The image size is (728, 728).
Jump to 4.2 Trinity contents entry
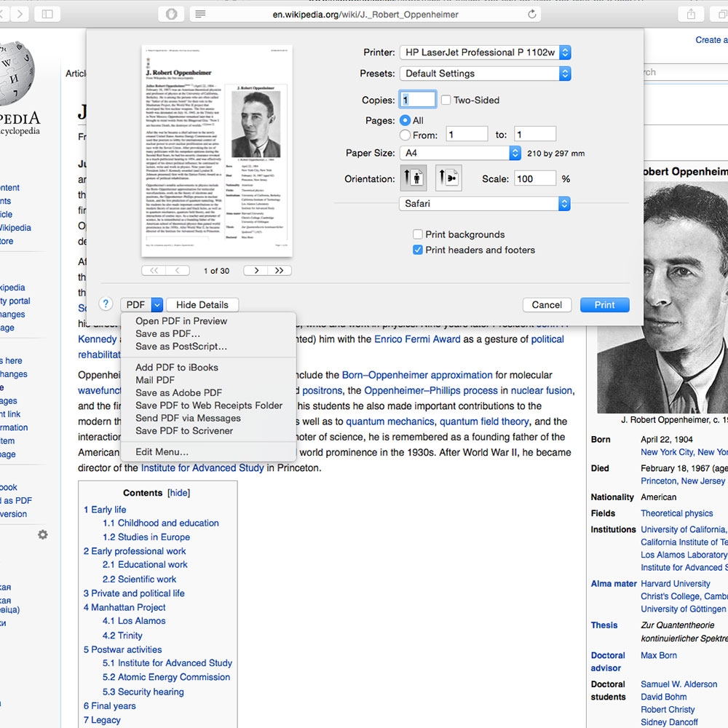122,635
